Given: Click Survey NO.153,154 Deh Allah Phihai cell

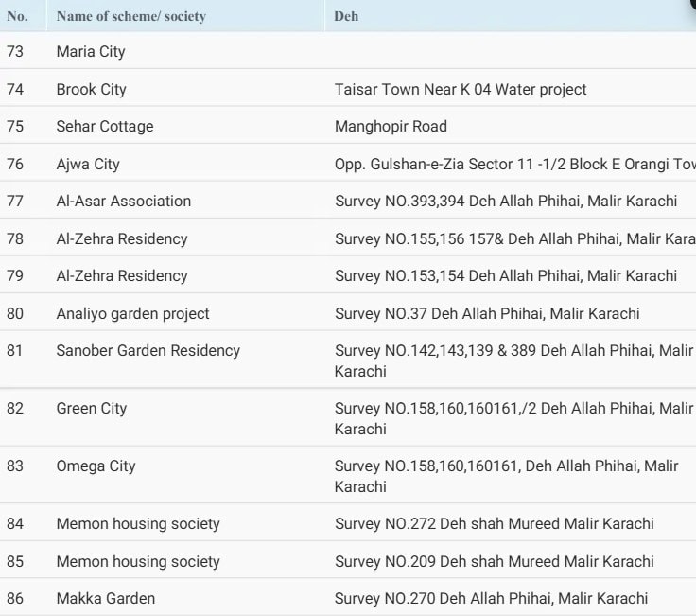Looking at the screenshot, I should tap(506, 276).
